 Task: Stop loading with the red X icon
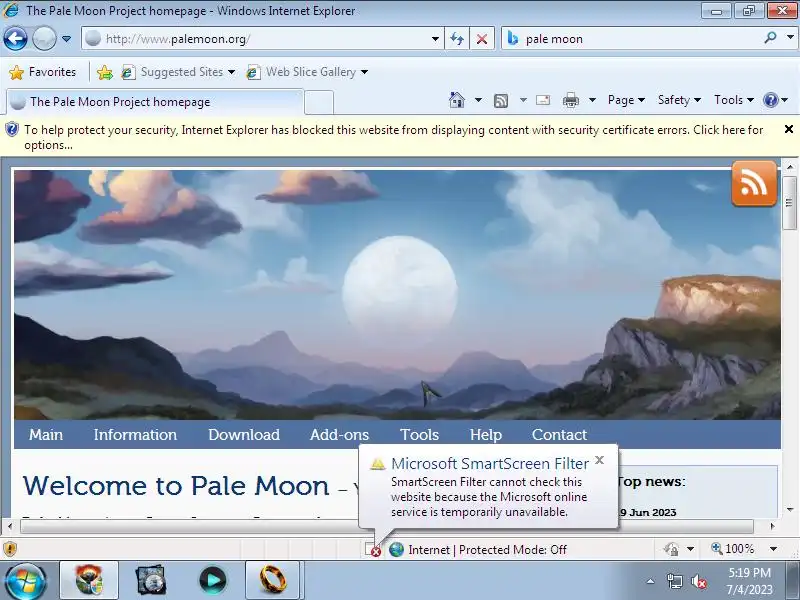[x=482, y=39]
